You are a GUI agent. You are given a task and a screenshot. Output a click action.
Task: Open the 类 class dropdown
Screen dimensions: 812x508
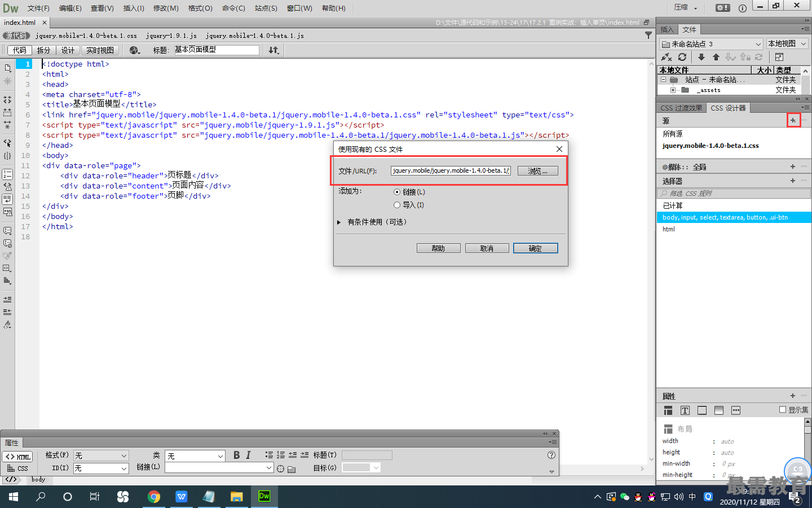(x=195, y=456)
